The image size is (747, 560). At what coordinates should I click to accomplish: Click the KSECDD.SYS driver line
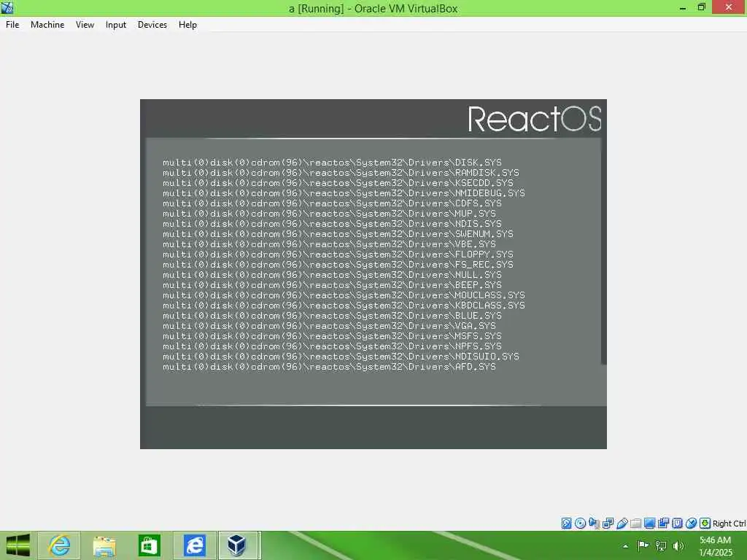(338, 183)
